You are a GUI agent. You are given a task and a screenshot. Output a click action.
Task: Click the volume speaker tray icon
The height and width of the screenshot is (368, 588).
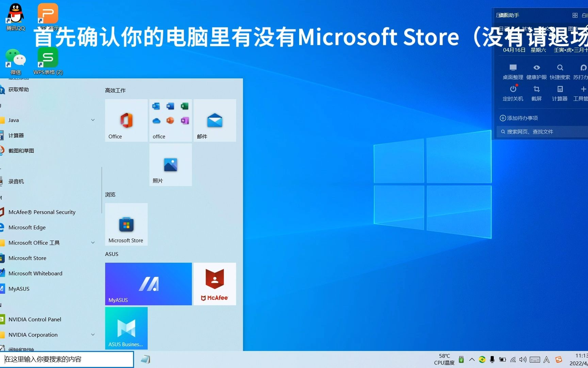point(523,359)
